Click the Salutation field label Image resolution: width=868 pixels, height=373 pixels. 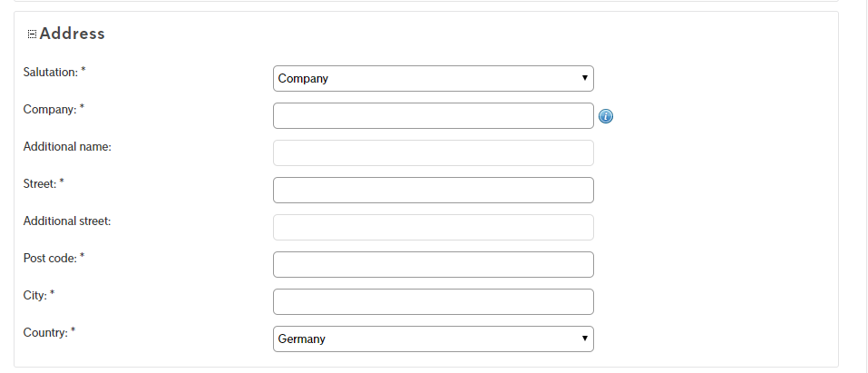(54, 72)
